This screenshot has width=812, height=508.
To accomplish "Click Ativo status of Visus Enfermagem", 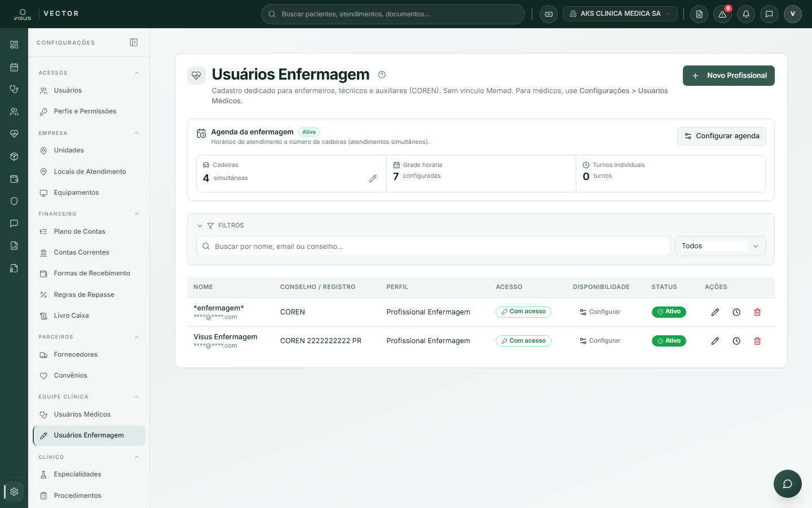I will point(669,341).
